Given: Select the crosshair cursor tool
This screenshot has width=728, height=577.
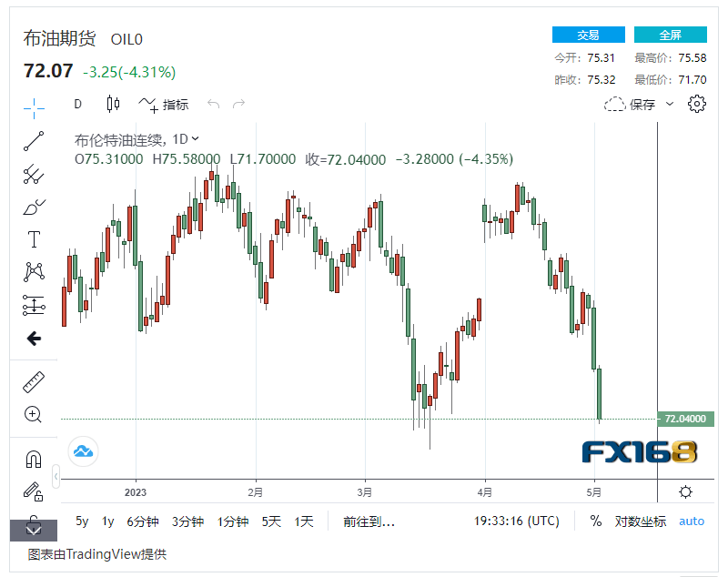Looking at the screenshot, I should coord(34,107).
